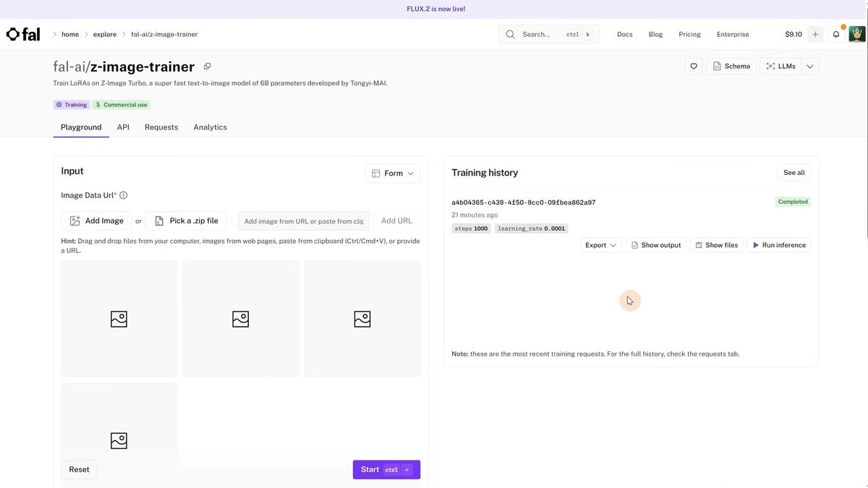
Task: Click Run inference button
Action: 779,245
